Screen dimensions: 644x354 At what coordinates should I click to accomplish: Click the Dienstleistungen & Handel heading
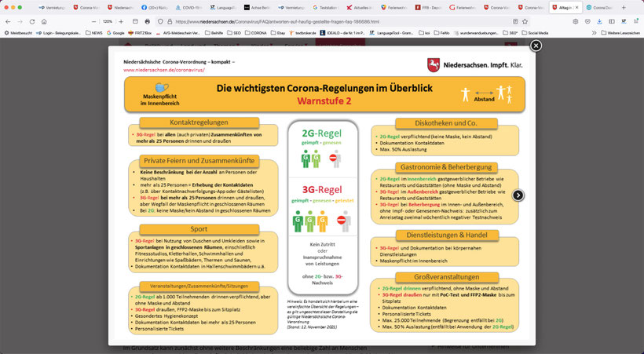[x=447, y=235]
